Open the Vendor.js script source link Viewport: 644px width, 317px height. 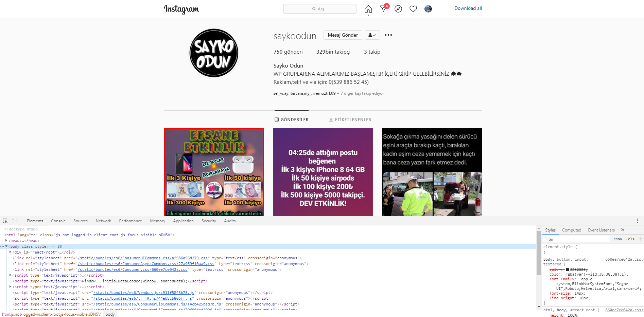(x=143, y=293)
